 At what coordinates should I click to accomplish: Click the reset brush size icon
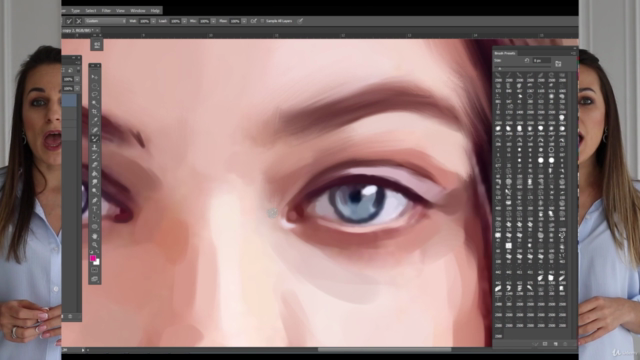527,60
